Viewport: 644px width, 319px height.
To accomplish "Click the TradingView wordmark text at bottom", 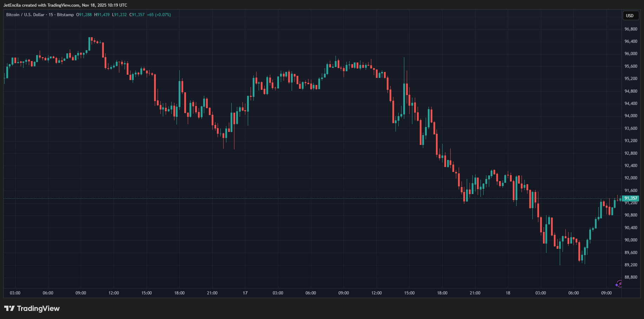I will coord(38,308).
